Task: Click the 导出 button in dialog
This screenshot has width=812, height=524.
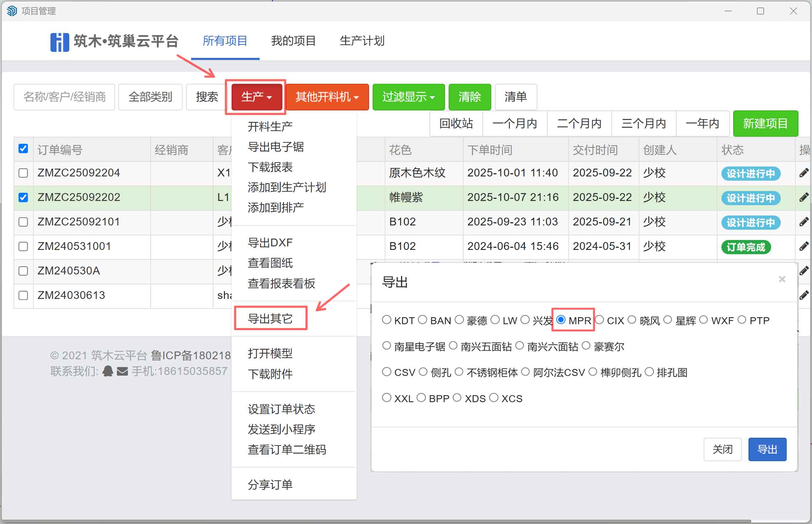Action: coord(767,449)
